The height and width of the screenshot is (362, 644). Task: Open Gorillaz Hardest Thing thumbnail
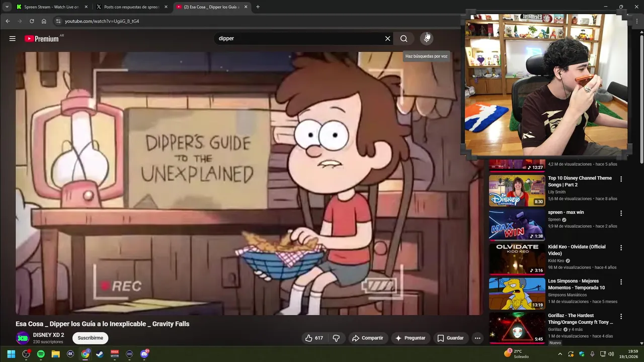(x=517, y=328)
